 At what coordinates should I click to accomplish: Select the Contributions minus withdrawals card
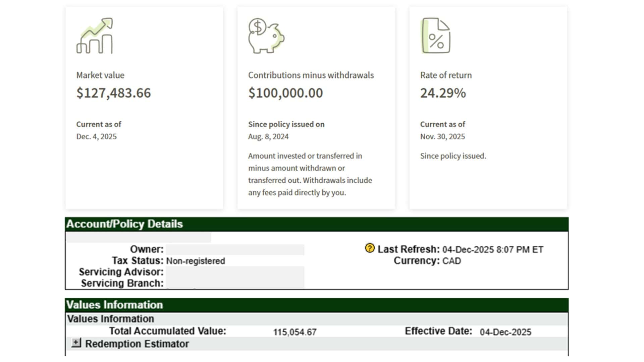(x=316, y=107)
